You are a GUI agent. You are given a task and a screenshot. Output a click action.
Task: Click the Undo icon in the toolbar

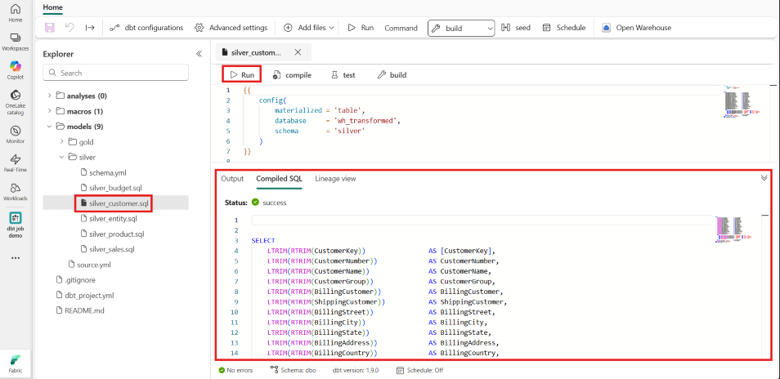70,27
